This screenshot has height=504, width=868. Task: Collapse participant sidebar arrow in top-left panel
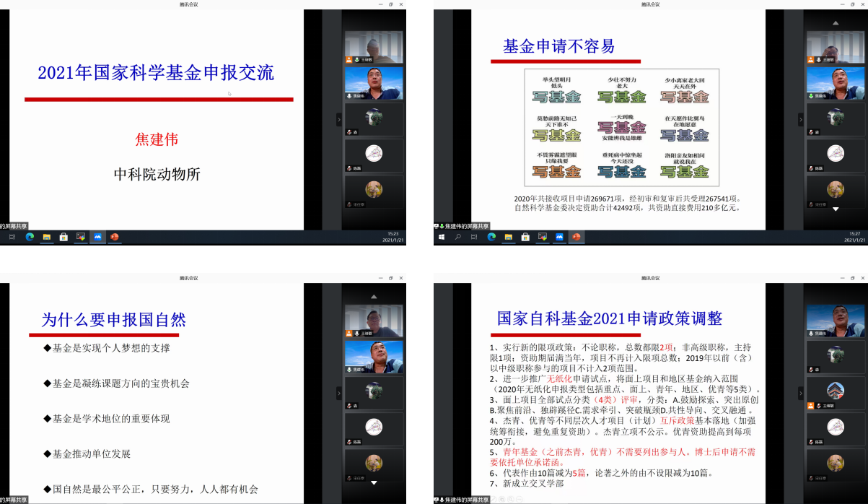point(339,120)
